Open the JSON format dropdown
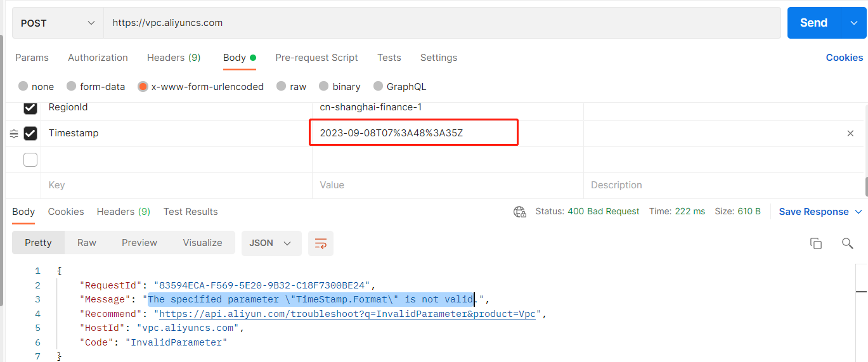The height and width of the screenshot is (362, 868). coord(271,243)
